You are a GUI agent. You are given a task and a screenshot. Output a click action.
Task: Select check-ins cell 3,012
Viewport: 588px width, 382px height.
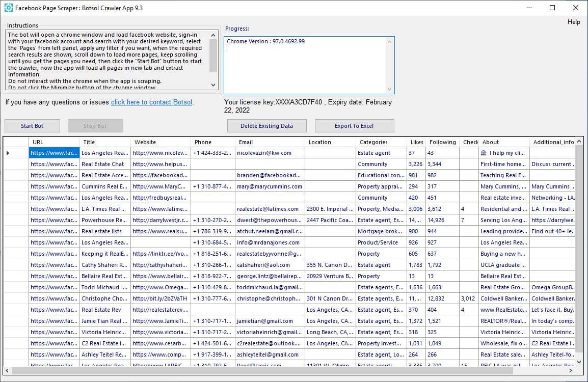(x=469, y=299)
